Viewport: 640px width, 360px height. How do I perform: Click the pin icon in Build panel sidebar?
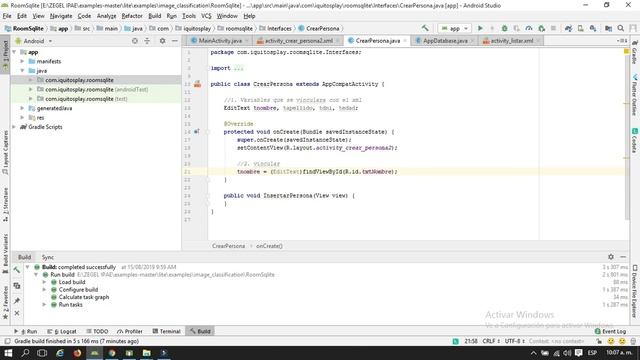[17, 301]
